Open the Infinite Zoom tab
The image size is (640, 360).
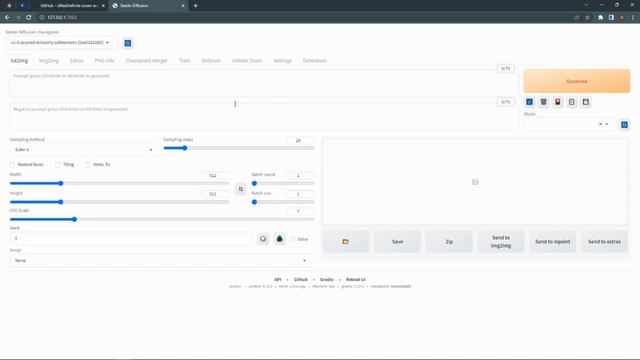pyautogui.click(x=247, y=60)
